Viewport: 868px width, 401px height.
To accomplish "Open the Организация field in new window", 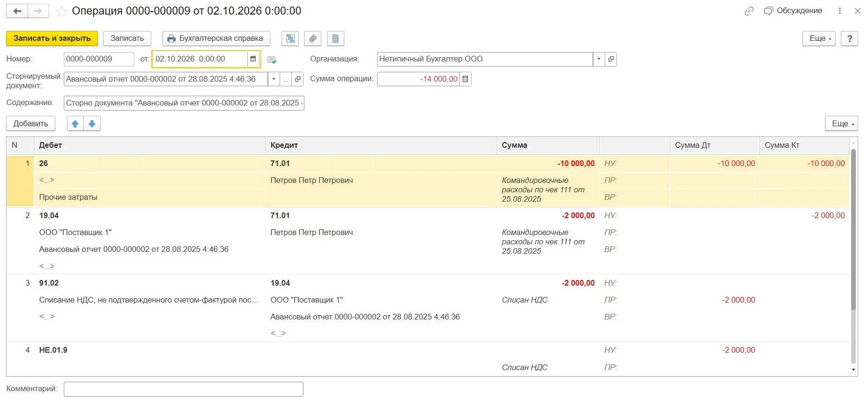I will (611, 59).
